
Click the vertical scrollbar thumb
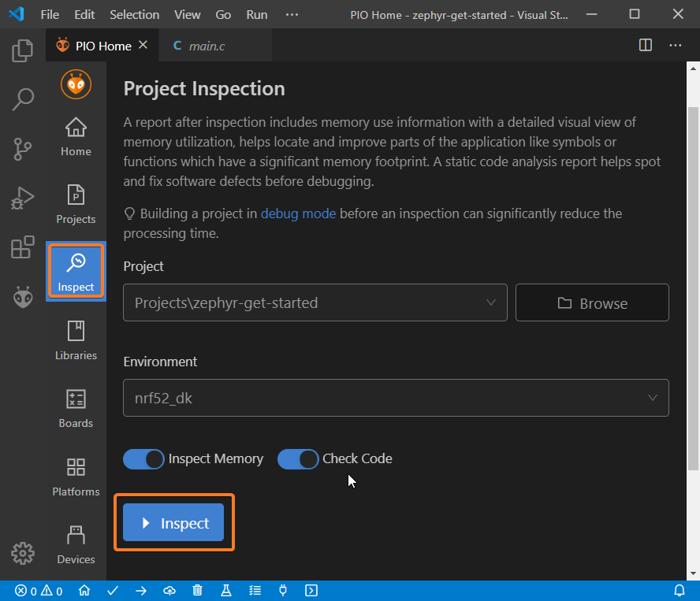[693, 288]
